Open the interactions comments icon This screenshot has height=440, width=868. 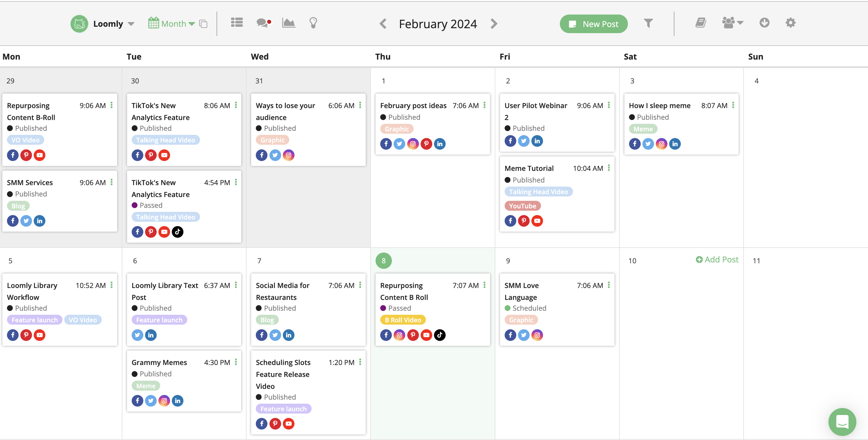[263, 23]
